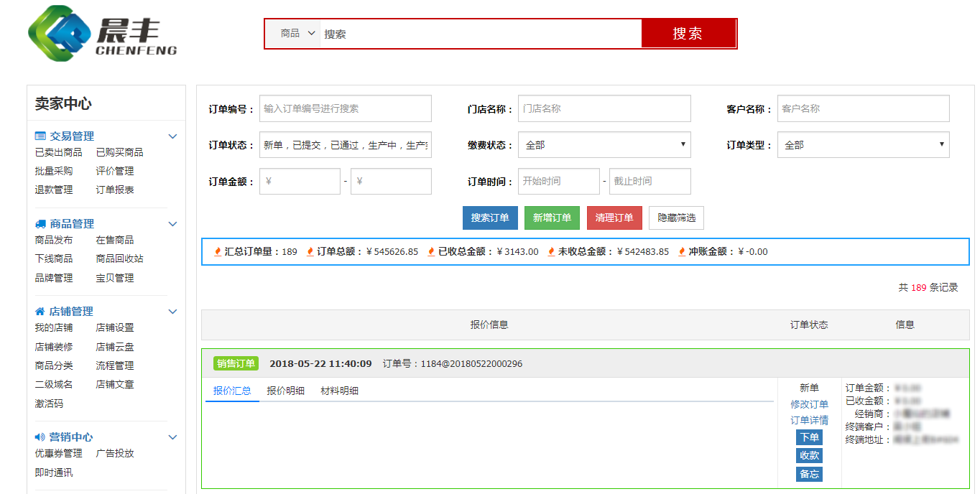
Task: Click the 商品管理 shopping cart icon
Action: (x=40, y=223)
